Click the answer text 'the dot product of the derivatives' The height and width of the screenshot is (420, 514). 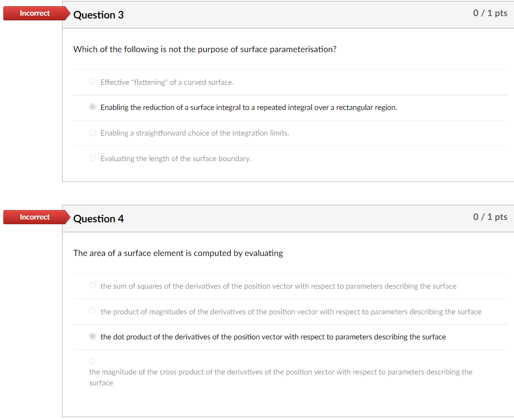tap(272, 337)
